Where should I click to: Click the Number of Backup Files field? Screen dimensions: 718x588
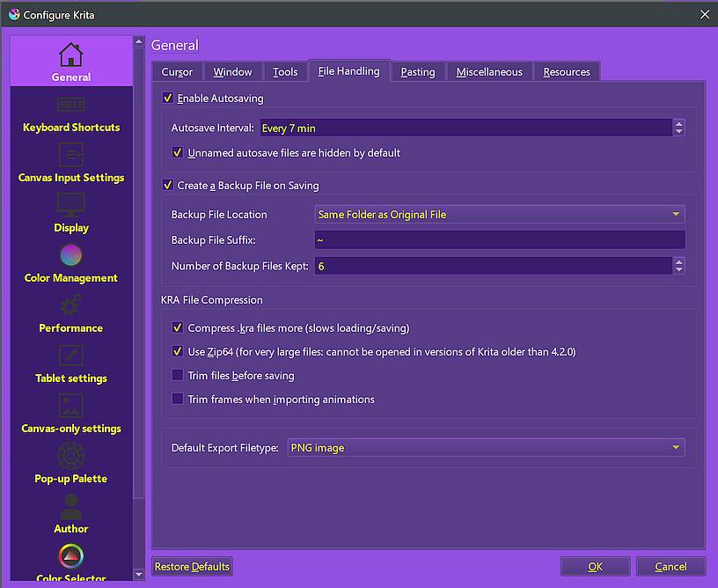pyautogui.click(x=493, y=266)
